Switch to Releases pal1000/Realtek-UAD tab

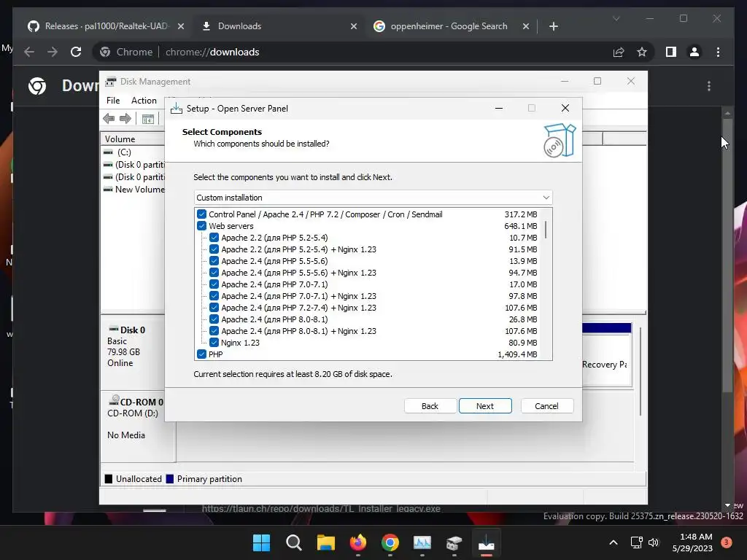pos(106,26)
